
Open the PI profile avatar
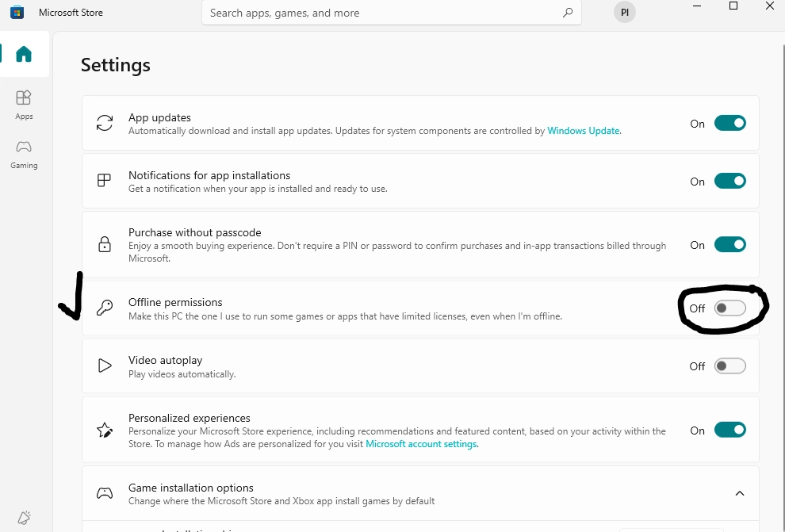click(x=624, y=12)
